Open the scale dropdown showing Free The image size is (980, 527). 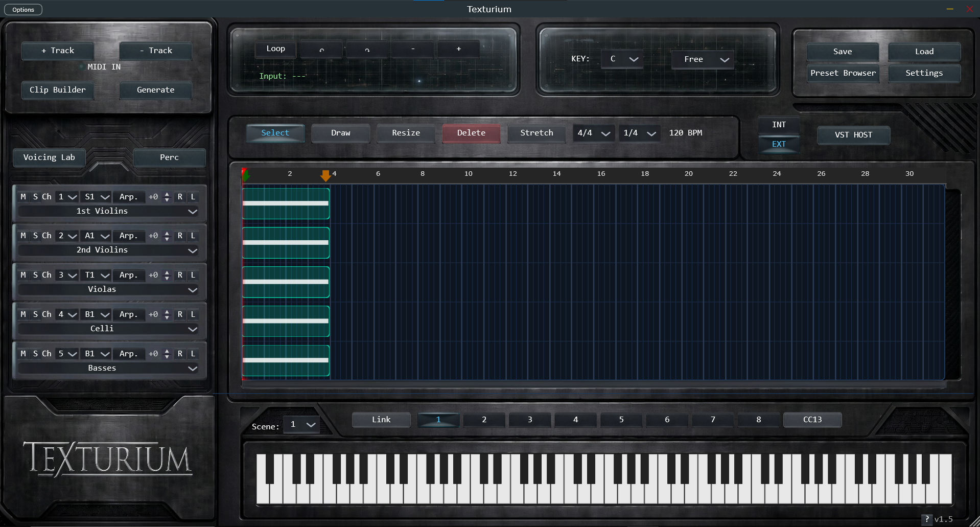[x=703, y=59]
